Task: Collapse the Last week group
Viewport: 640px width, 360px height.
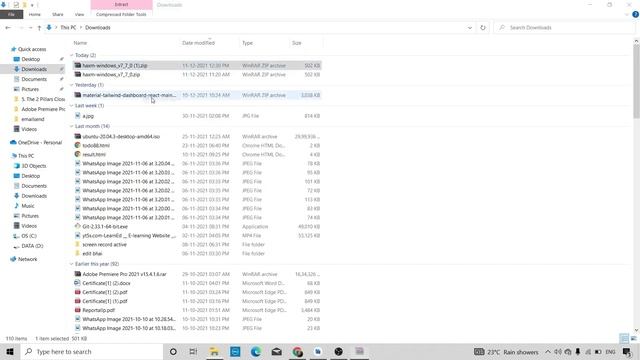Action: pos(72,106)
